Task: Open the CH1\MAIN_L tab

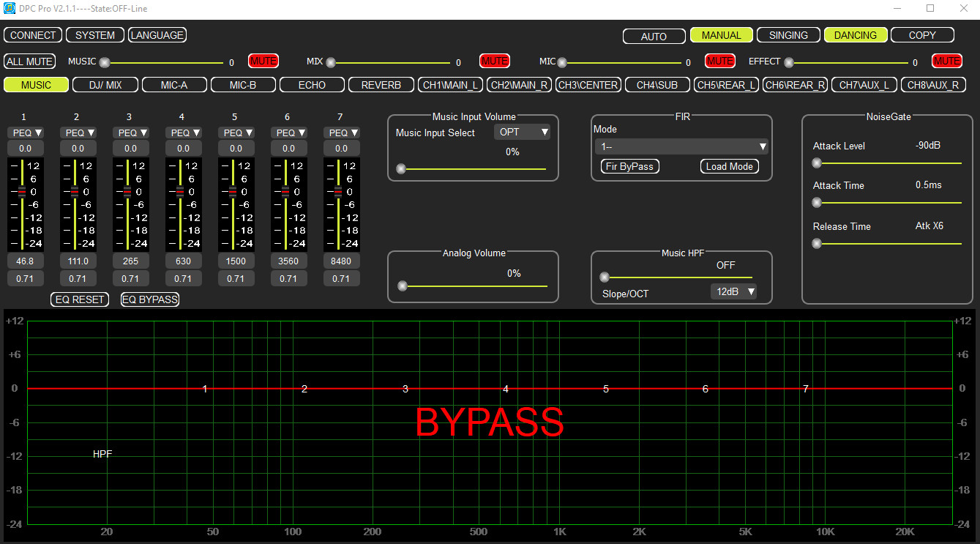Action: 450,85
